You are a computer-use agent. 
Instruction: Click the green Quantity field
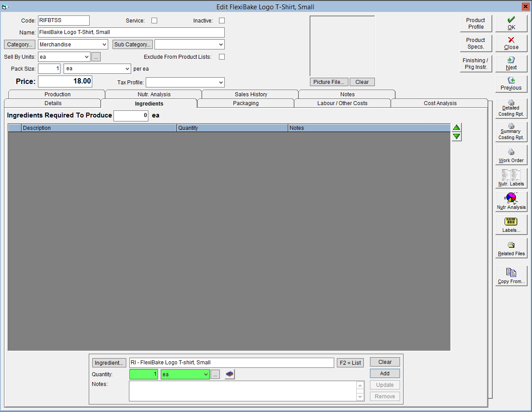(x=143, y=374)
